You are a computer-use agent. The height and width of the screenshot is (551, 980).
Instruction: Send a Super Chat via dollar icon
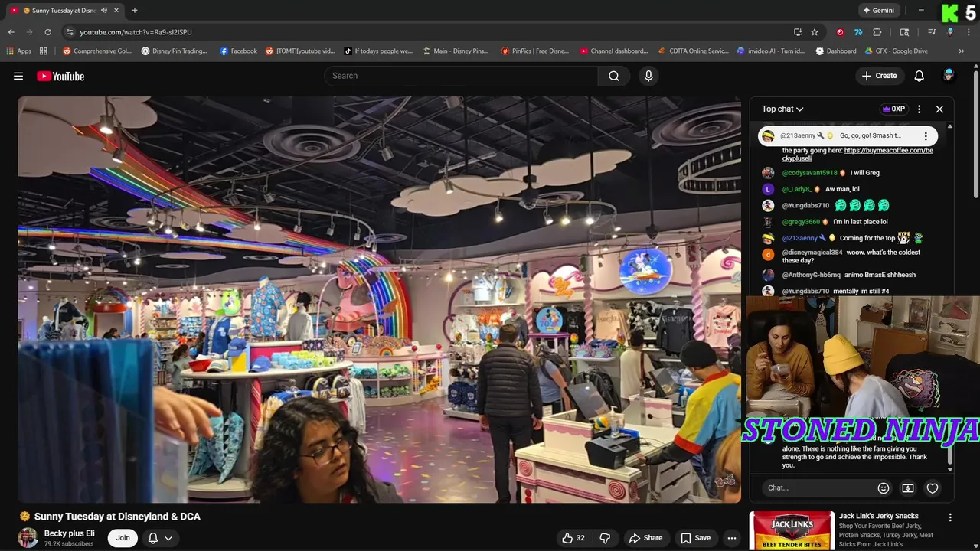[x=908, y=488]
